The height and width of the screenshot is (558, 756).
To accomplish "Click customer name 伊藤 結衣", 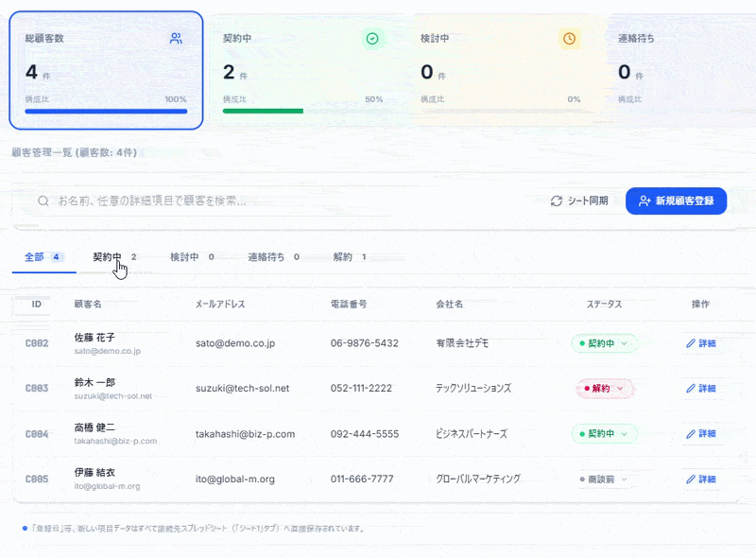I will tap(94, 473).
